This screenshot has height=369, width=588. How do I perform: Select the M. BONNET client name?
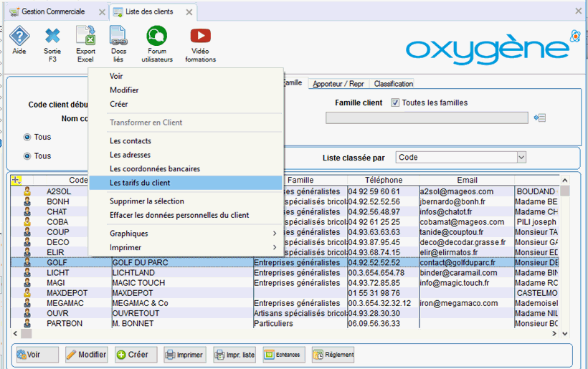[x=133, y=323]
